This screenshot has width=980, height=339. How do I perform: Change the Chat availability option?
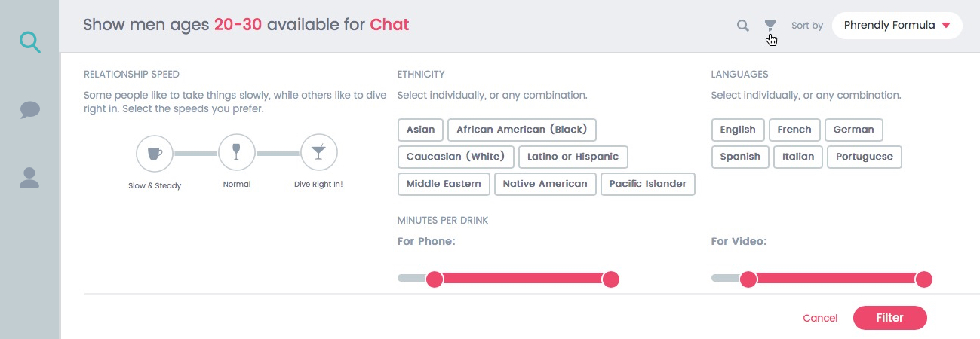pyautogui.click(x=389, y=24)
